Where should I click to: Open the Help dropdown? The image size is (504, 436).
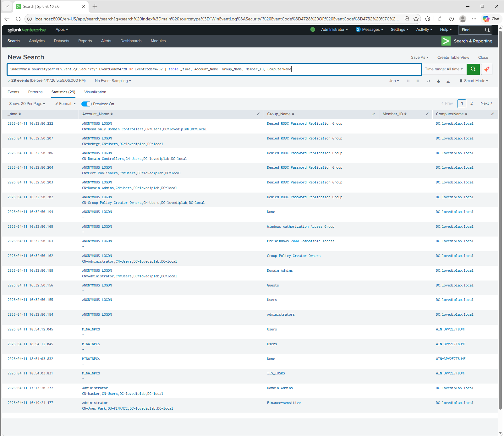point(446,30)
